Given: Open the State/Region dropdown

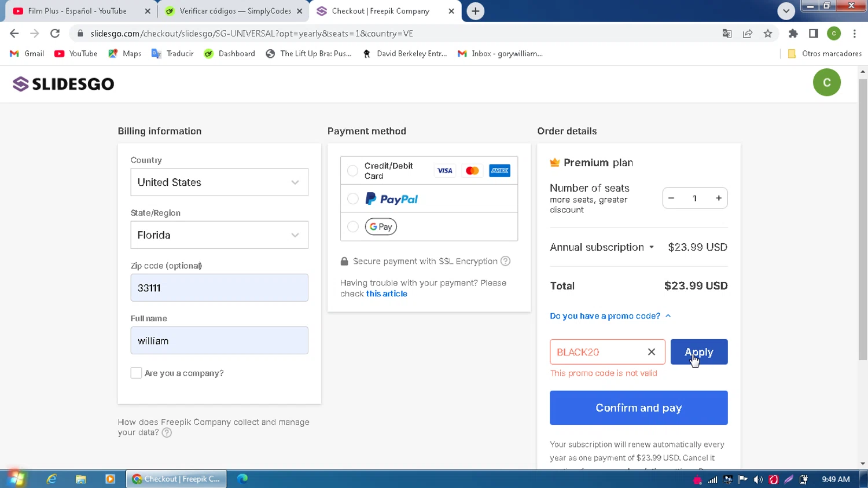Looking at the screenshot, I should click(x=219, y=235).
